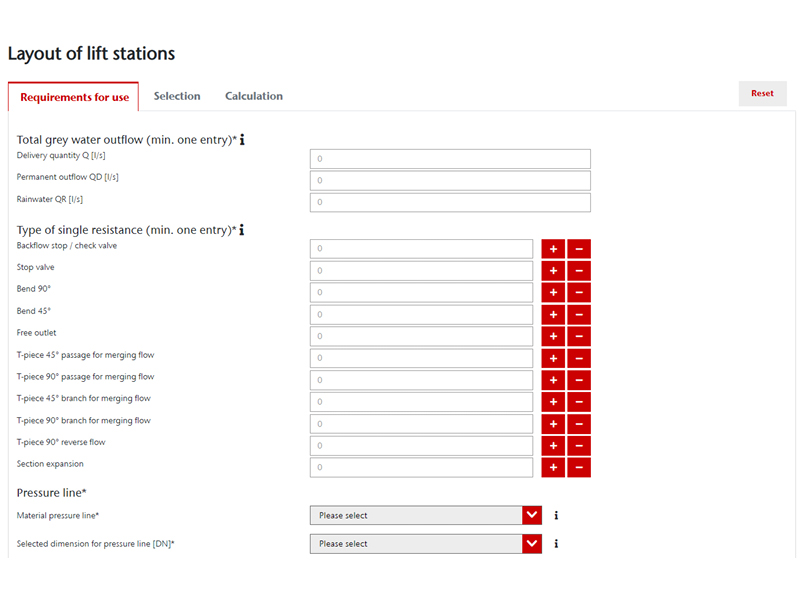Focus the Permanent outflow QD input field
800x600 pixels.
point(450,181)
